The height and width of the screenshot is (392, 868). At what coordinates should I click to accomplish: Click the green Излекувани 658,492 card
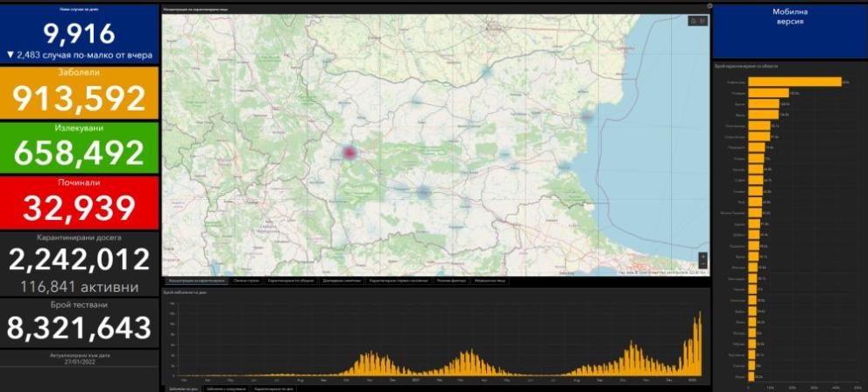[80, 146]
